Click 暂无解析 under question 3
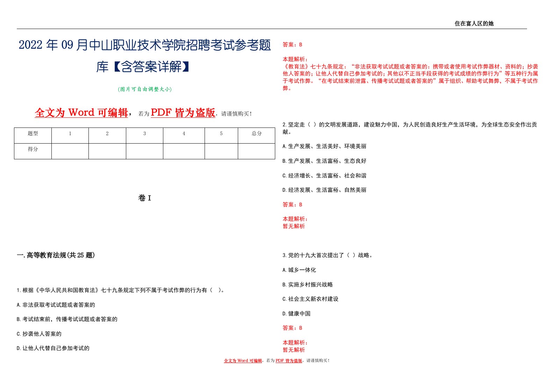The height and width of the screenshot is (392, 555). point(294,350)
